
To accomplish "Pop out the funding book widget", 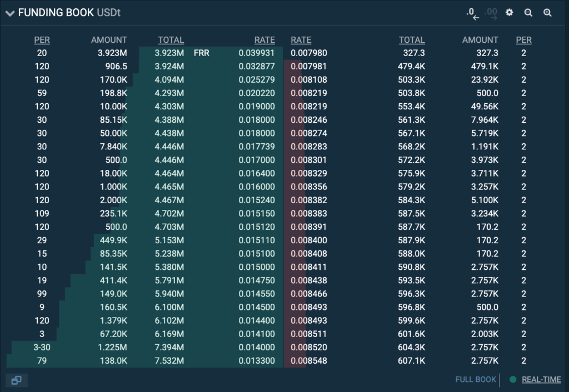I will (x=16, y=380).
